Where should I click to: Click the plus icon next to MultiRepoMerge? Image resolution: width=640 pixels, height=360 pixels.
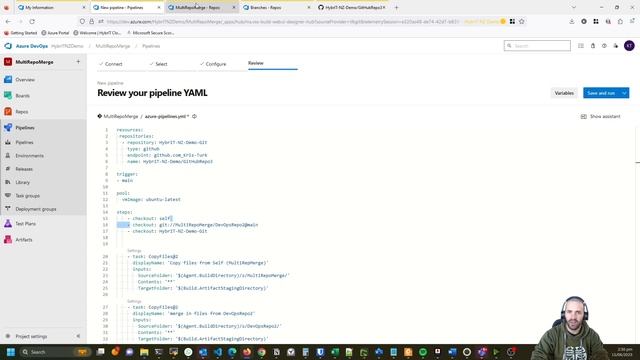[78, 62]
